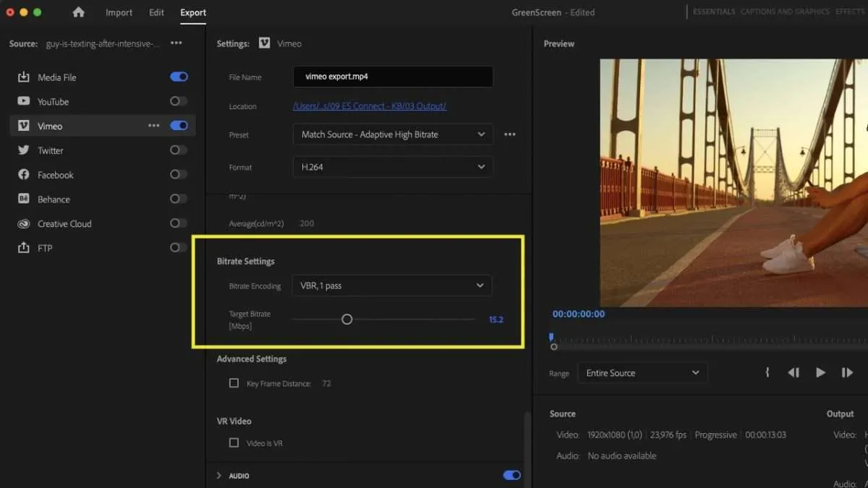Image resolution: width=868 pixels, height=488 pixels.
Task: Switch to the Edit tab
Action: pos(156,12)
